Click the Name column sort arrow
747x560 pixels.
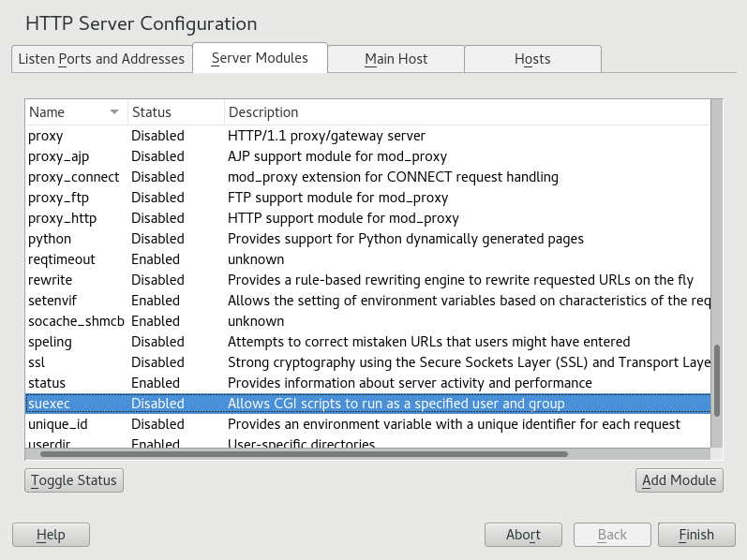114,112
